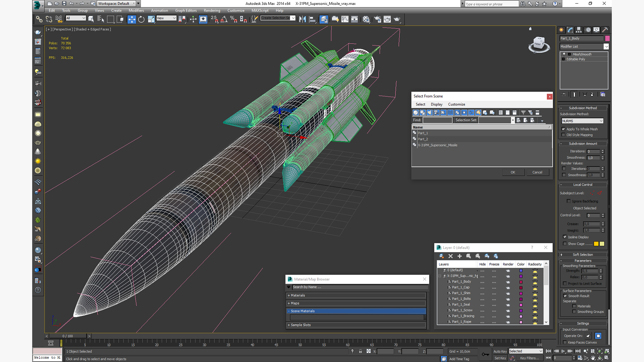This screenshot has width=644, height=362.
Task: Click the Bind to Space Warp icon
Action: [59, 19]
